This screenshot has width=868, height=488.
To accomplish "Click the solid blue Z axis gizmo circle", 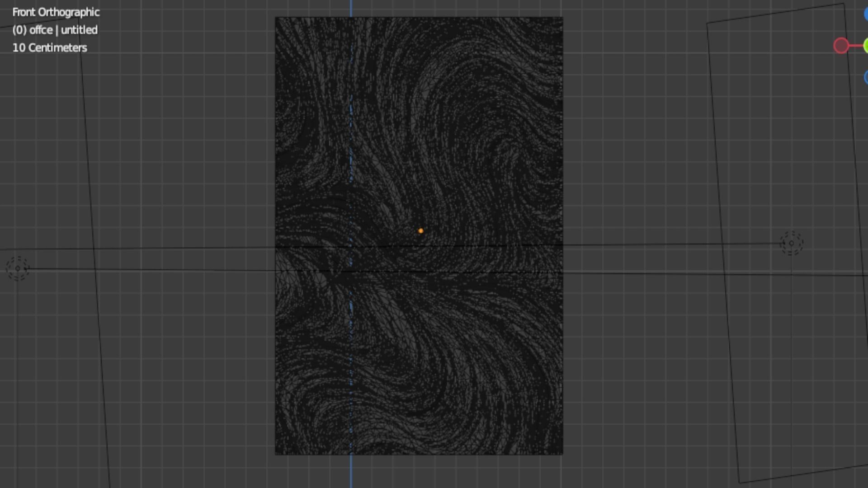I will click(x=866, y=14).
